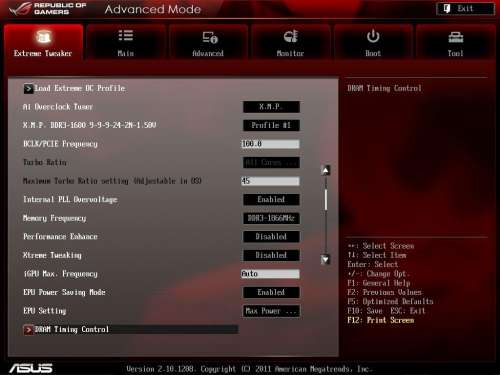Viewport: 500px width, 375px height.
Task: Toggle EPU Power Saving Mode Enabled option
Action: coord(271,292)
